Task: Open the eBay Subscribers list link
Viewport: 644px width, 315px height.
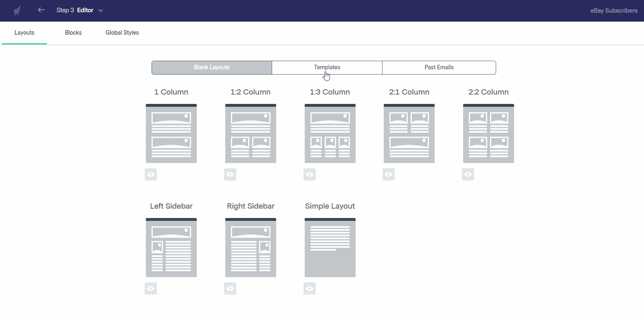Action: 614,11
